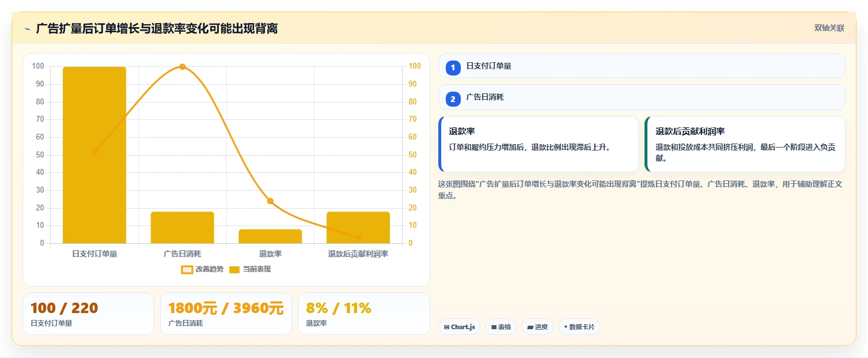
Task: Toggle the 当前表现 legend entry
Action: click(250, 269)
